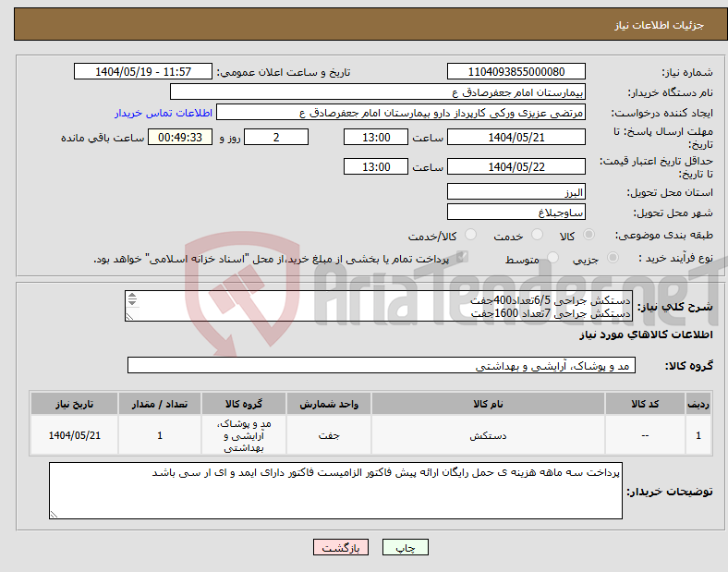This screenshot has width=728, height=572.
Task: Click the province field البرز
Action: [x=516, y=192]
